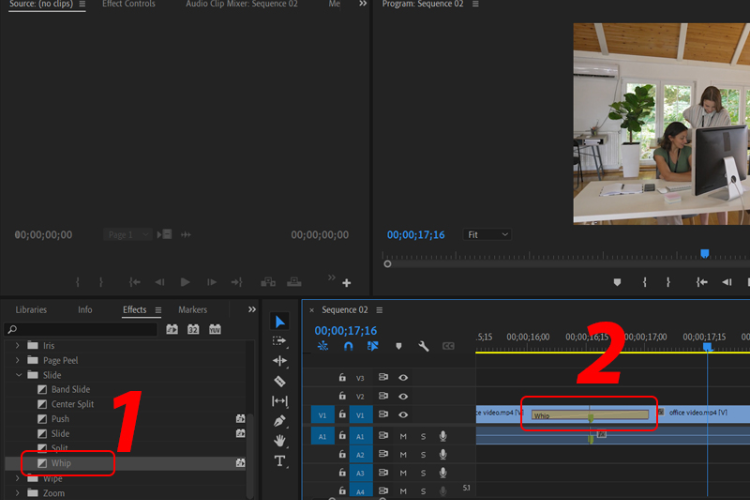The height and width of the screenshot is (500, 750).
Task: Add marker in timeline header
Action: [x=398, y=346]
